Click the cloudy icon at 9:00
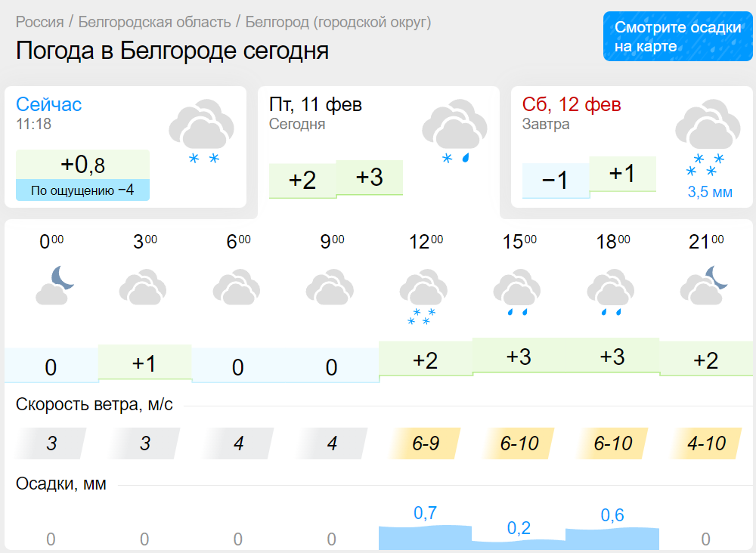Image resolution: width=756 pixels, height=553 pixels. click(330, 288)
